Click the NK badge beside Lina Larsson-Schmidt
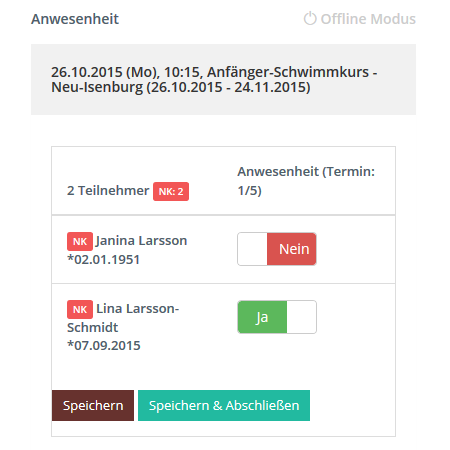The image size is (450, 450). [x=80, y=309]
